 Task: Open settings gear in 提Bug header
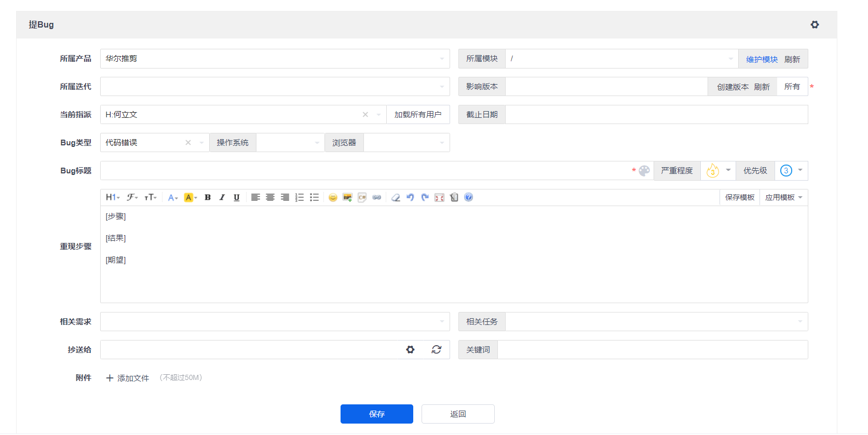click(815, 24)
